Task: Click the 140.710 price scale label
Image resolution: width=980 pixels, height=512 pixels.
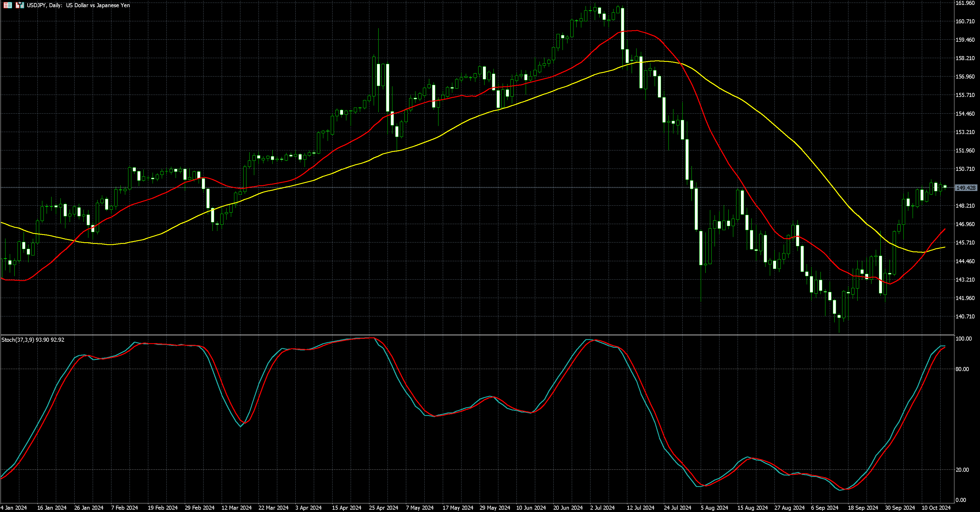Action: 965,316
